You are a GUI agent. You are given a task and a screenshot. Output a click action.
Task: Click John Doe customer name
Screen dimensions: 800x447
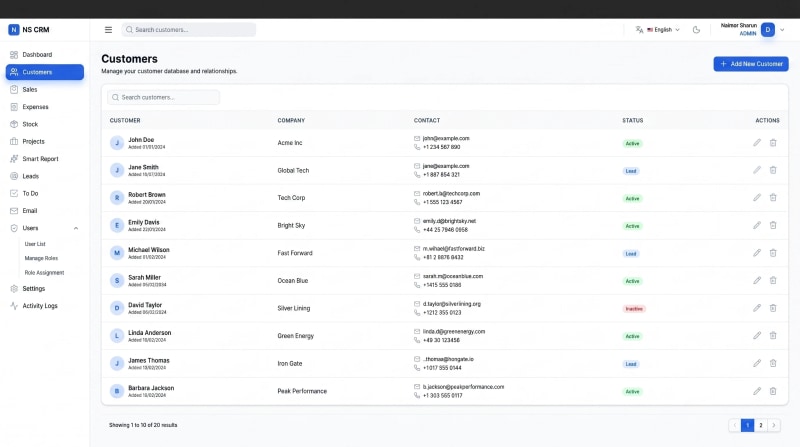(x=141, y=139)
